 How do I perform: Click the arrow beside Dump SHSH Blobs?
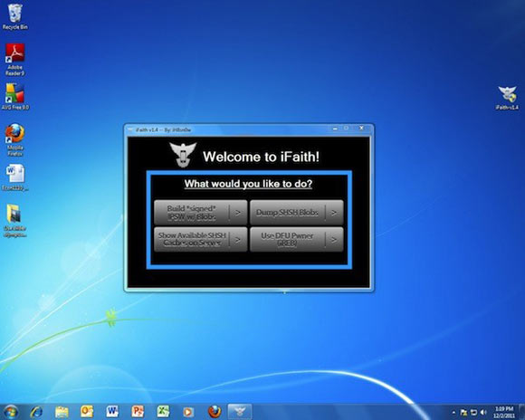334,213
